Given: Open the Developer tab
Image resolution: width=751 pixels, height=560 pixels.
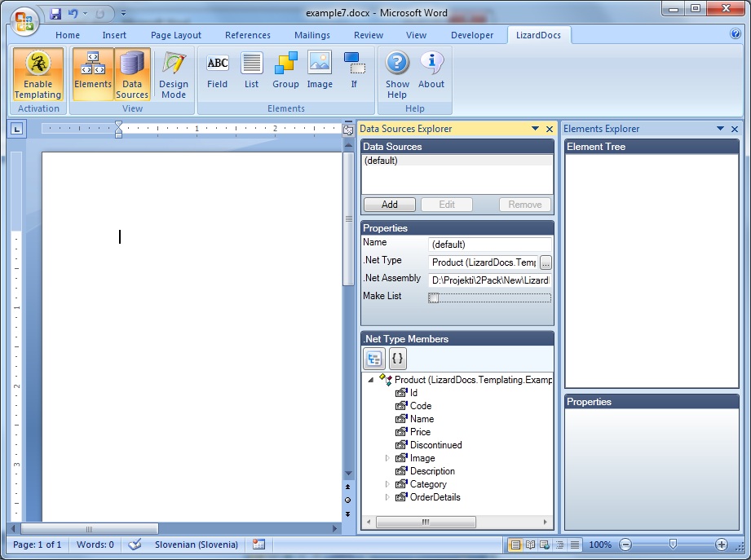Looking at the screenshot, I should click(472, 35).
